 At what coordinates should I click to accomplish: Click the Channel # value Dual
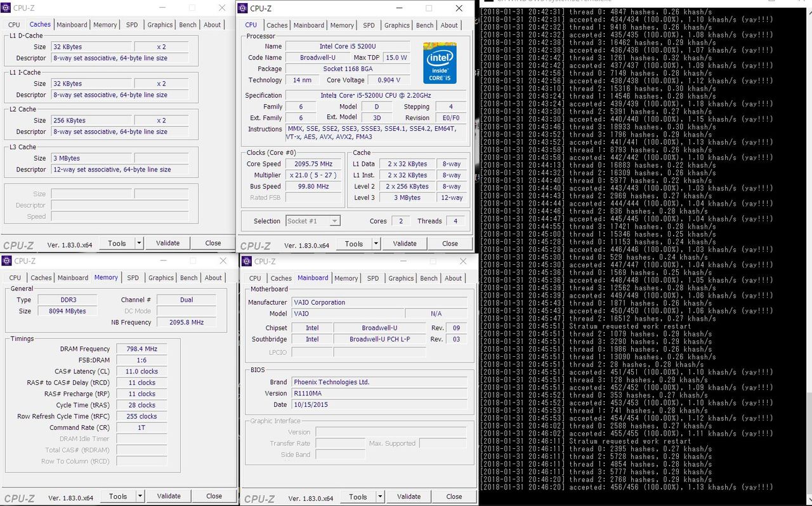[x=187, y=300]
